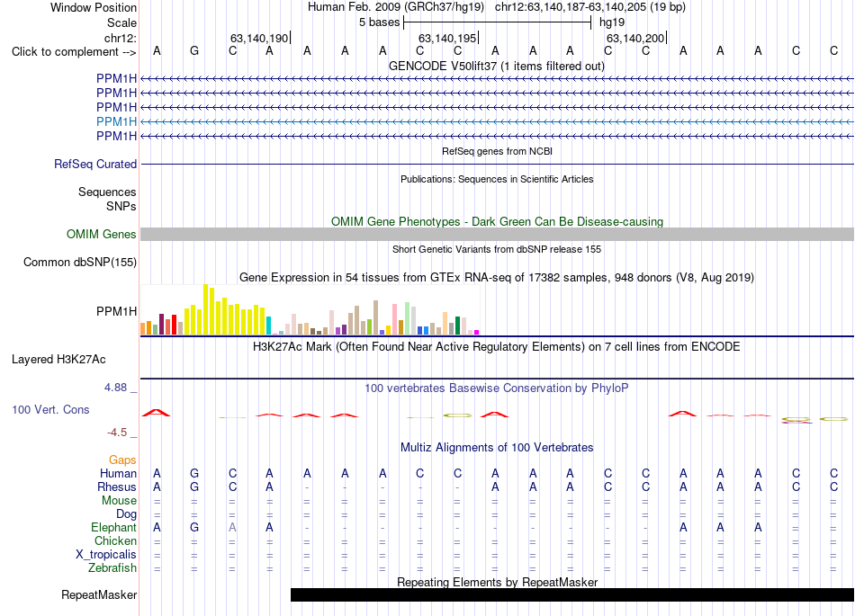Click the 'Layered H3K27Ac' track label
Screen dimensions: 855x616
tap(58, 360)
